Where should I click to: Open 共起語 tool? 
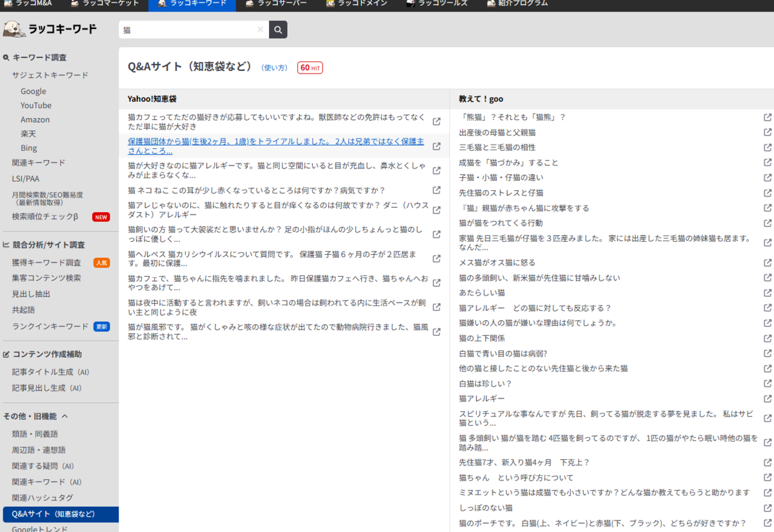(x=23, y=310)
